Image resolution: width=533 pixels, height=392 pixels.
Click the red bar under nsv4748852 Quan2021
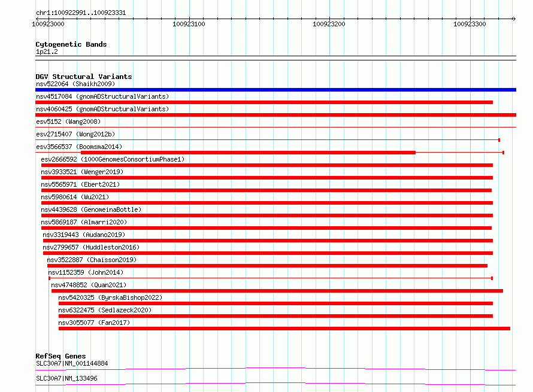[x=277, y=291]
